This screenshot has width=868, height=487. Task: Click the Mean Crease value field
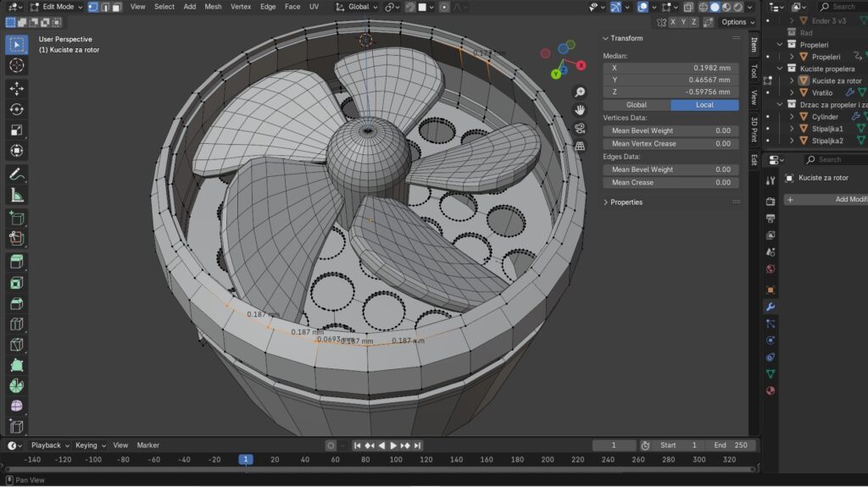click(x=671, y=183)
